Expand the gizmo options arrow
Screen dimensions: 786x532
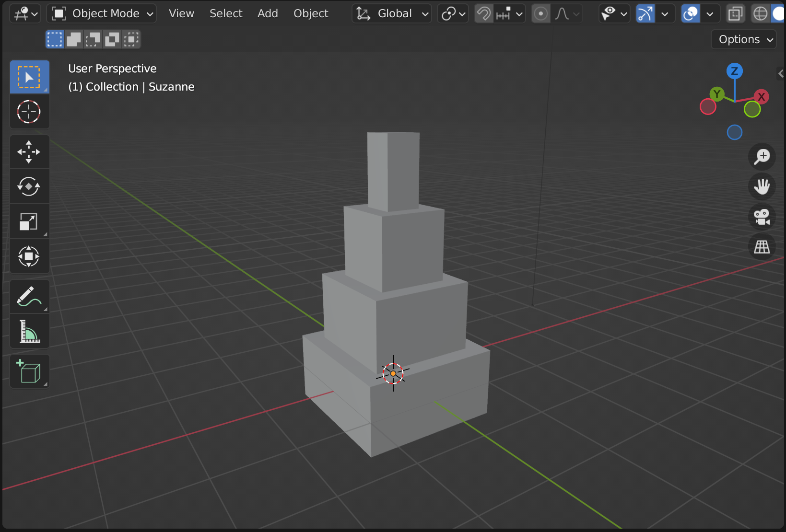coord(665,14)
